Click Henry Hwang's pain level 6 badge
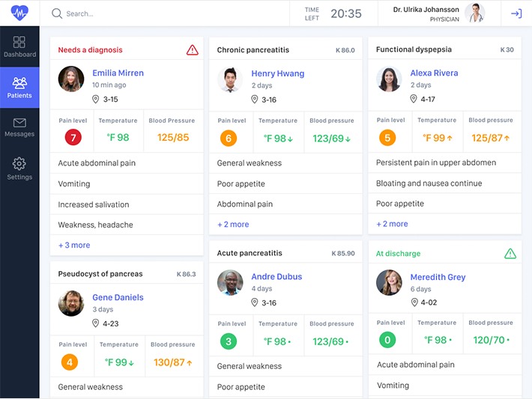Viewport: 532px width, 399px height. pos(229,138)
